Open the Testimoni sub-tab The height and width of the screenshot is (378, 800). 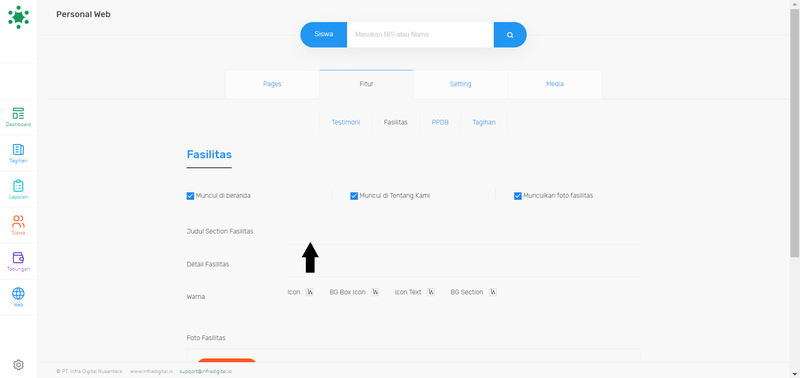coord(345,122)
